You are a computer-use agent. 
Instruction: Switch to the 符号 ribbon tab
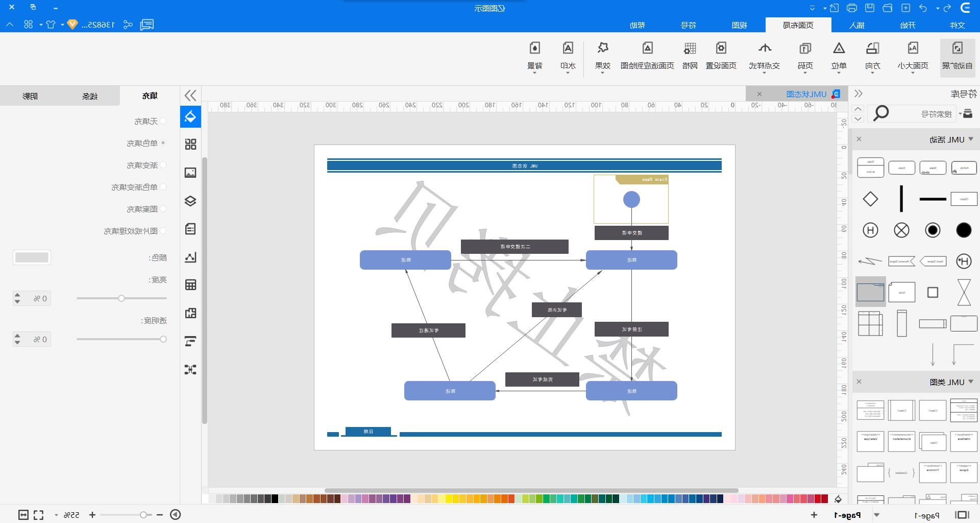pyautogui.click(x=689, y=25)
